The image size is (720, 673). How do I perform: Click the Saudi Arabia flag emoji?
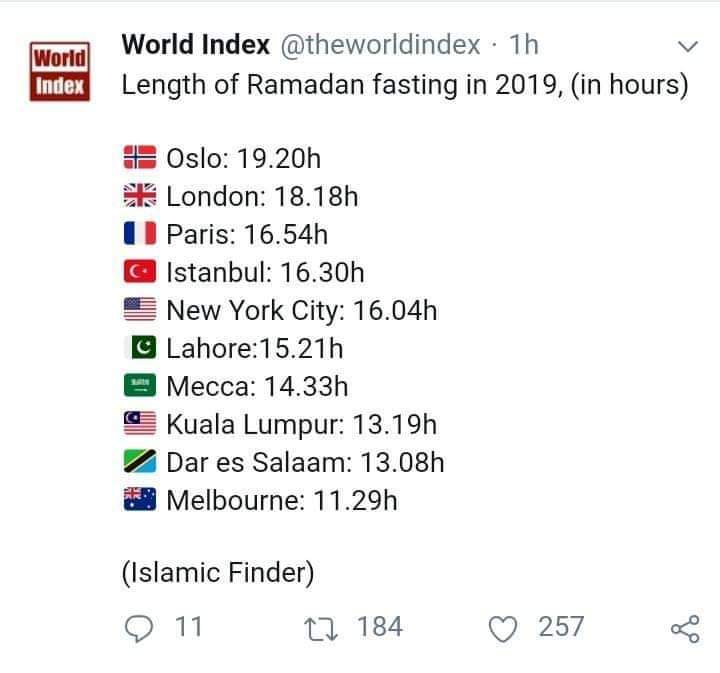(x=140, y=385)
